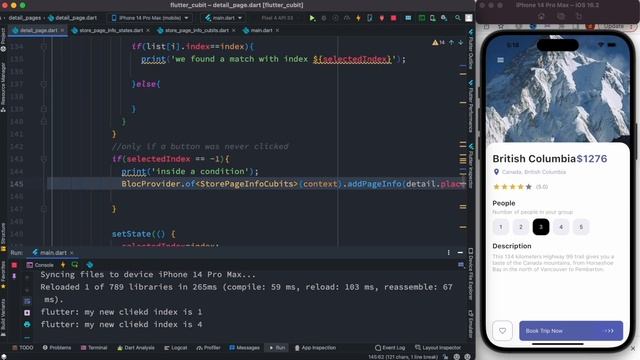Switch to main.dart editor tab
Screen dimensions: 640x360
tap(261, 31)
